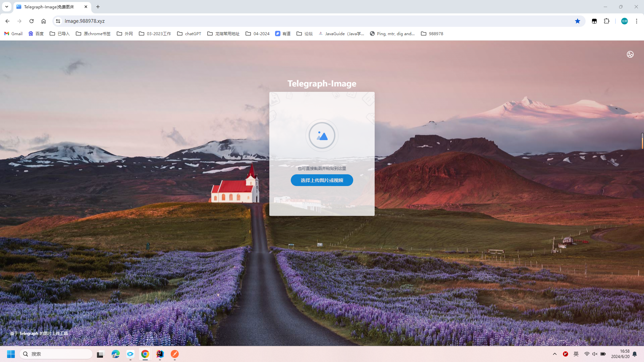The image size is (644, 362).
Task: Expand the 龙湖常用地址 bookmark folder
Action: tap(223, 34)
